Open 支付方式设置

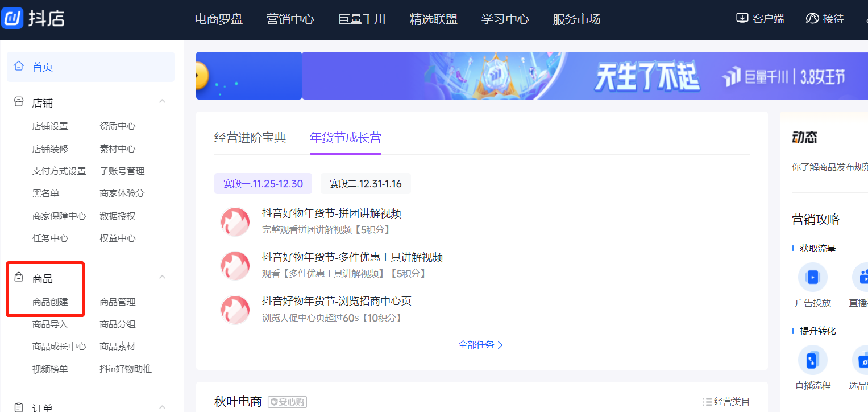pyautogui.click(x=59, y=171)
